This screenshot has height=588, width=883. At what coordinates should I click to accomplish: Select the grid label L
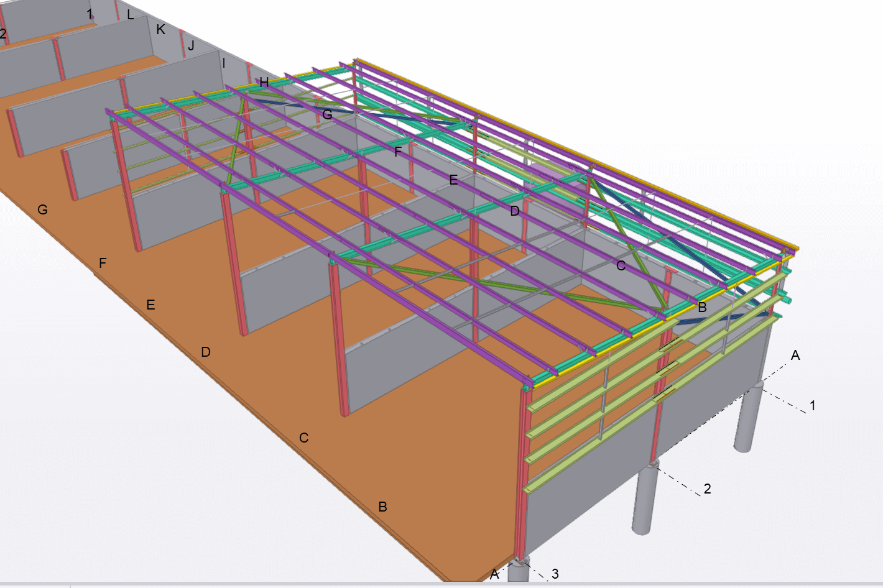click(131, 15)
